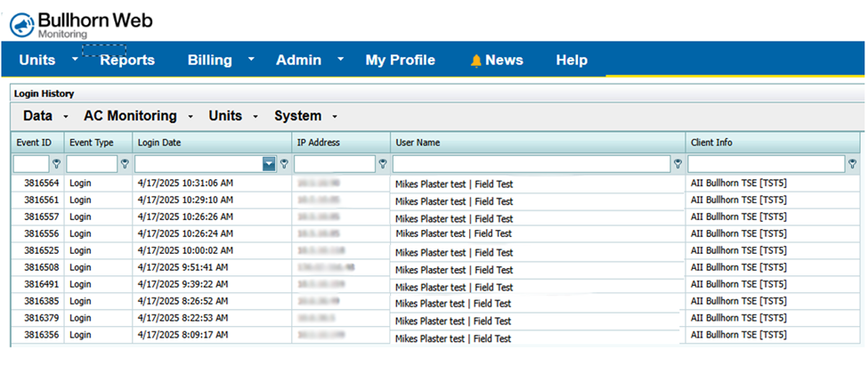Click login date 4/17/2025 10:29:10 AM

(185, 200)
